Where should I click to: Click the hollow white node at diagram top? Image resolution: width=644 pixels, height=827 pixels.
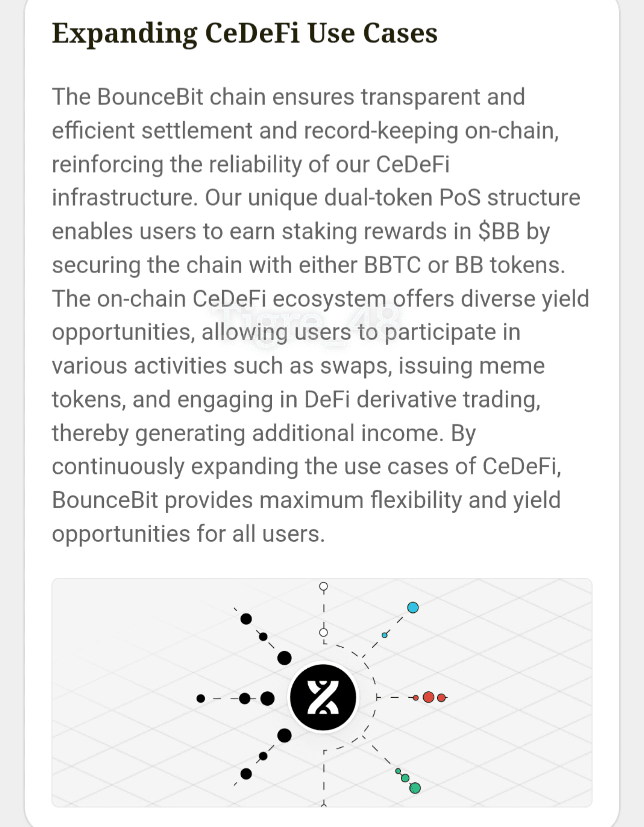click(323, 587)
